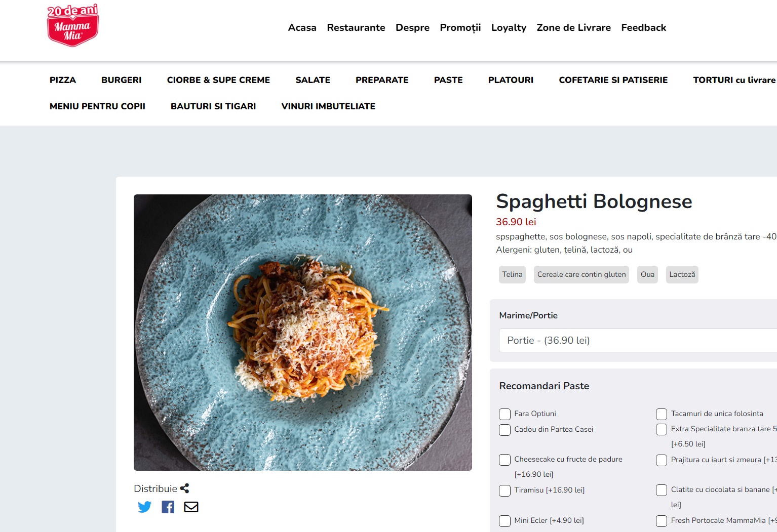
Task: Click the Spaghetti Bolognese product photo
Action: click(303, 333)
